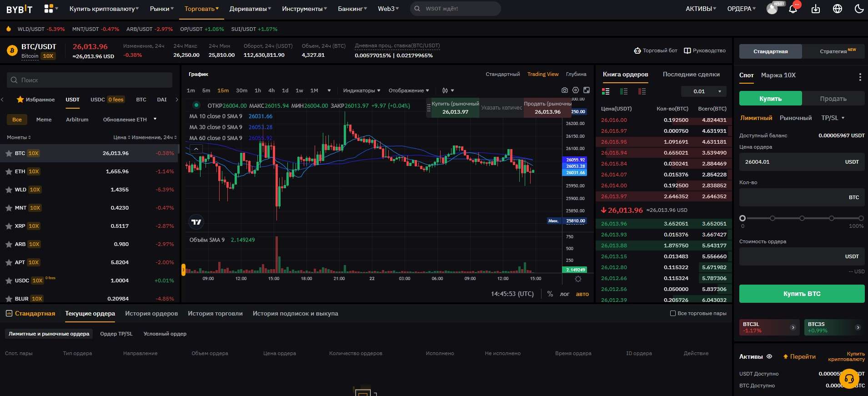Open the three-dot menu in order panel
Image resolution: width=868 pixels, height=396 pixels.
click(860, 77)
